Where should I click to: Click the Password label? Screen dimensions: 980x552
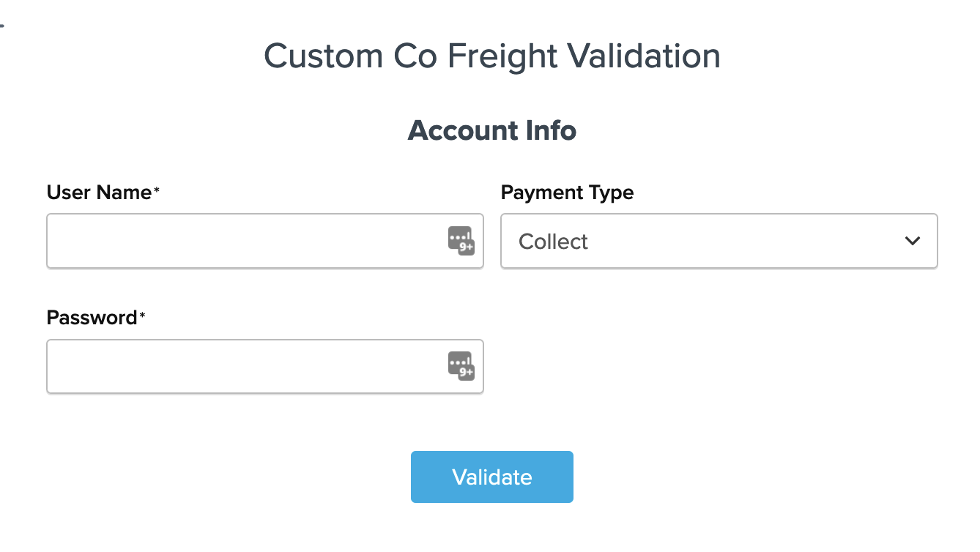[x=92, y=318]
